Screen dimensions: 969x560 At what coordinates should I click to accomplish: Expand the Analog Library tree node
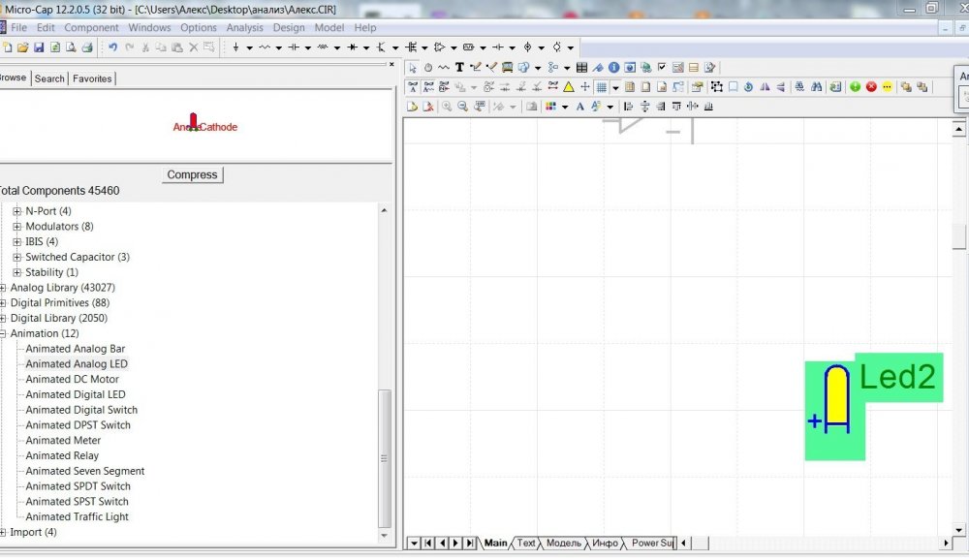[3, 288]
